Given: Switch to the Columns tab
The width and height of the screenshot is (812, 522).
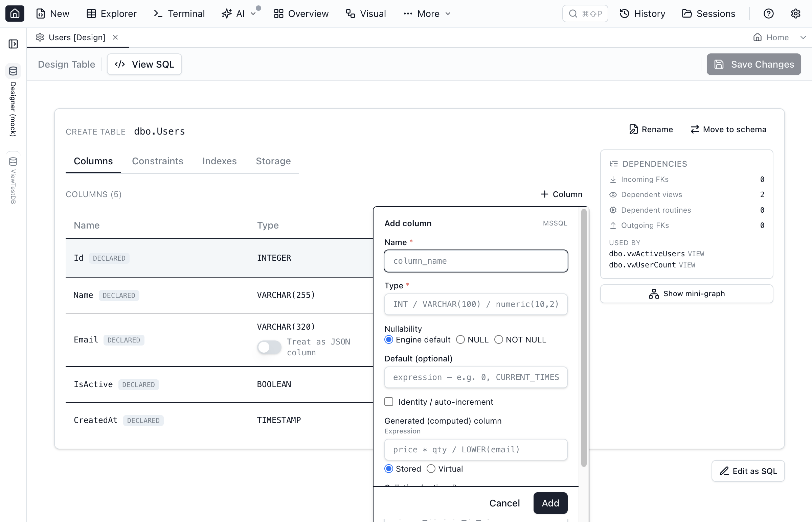Looking at the screenshot, I should [93, 161].
